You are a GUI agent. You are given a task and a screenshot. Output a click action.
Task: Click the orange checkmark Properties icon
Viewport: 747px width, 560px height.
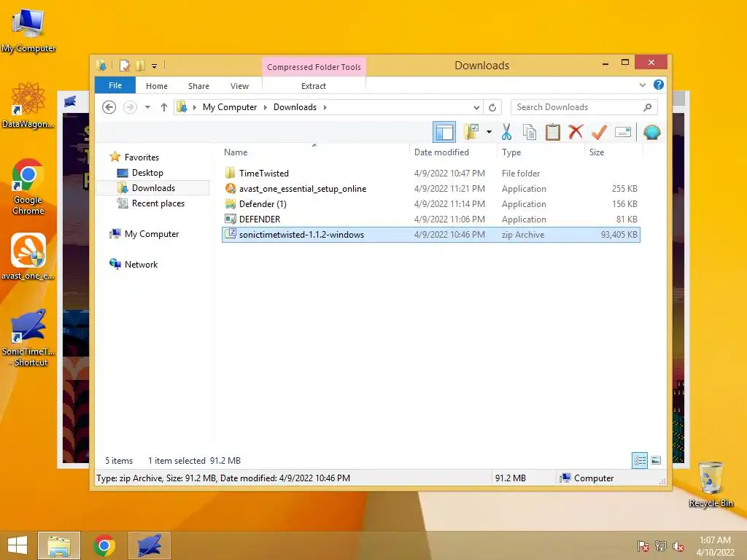599,132
